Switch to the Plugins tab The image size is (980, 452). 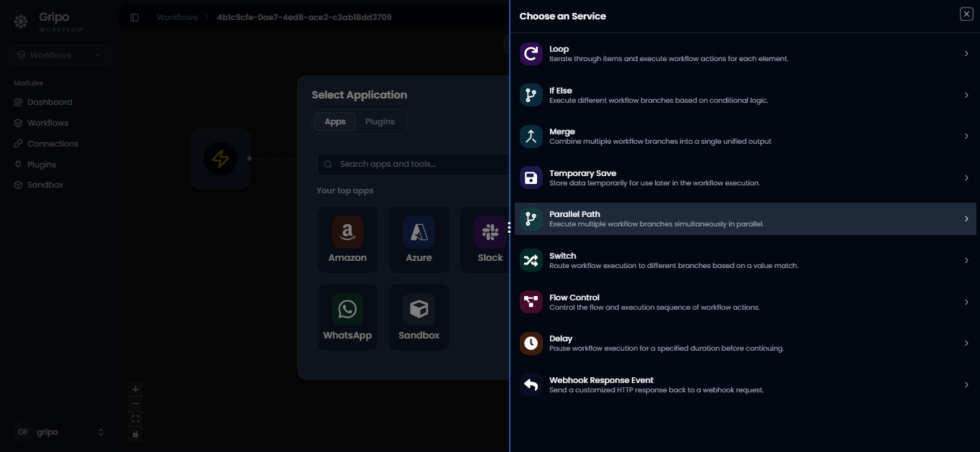pos(380,121)
